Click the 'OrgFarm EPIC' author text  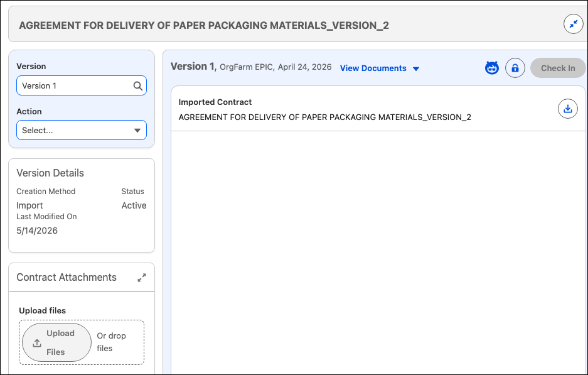247,67
